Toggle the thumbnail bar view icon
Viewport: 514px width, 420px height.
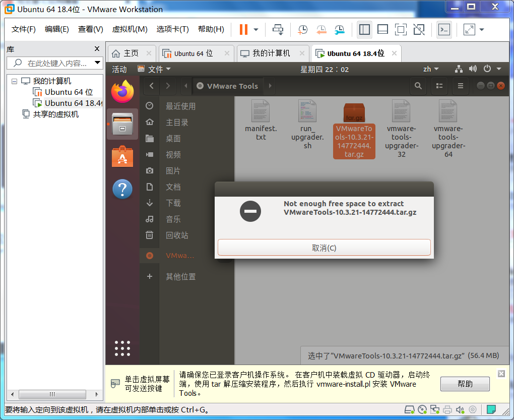382,30
